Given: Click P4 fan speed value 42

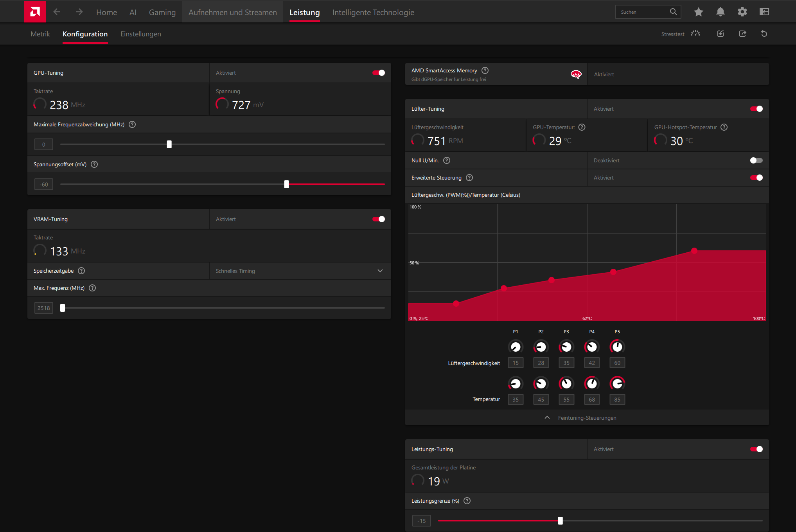Looking at the screenshot, I should pyautogui.click(x=592, y=363).
